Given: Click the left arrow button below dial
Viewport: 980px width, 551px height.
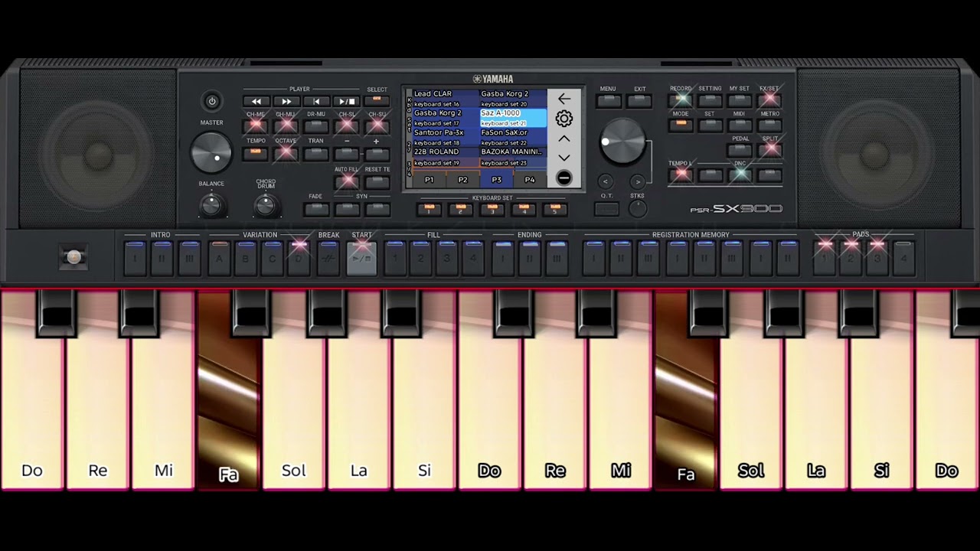Looking at the screenshot, I should (x=606, y=181).
